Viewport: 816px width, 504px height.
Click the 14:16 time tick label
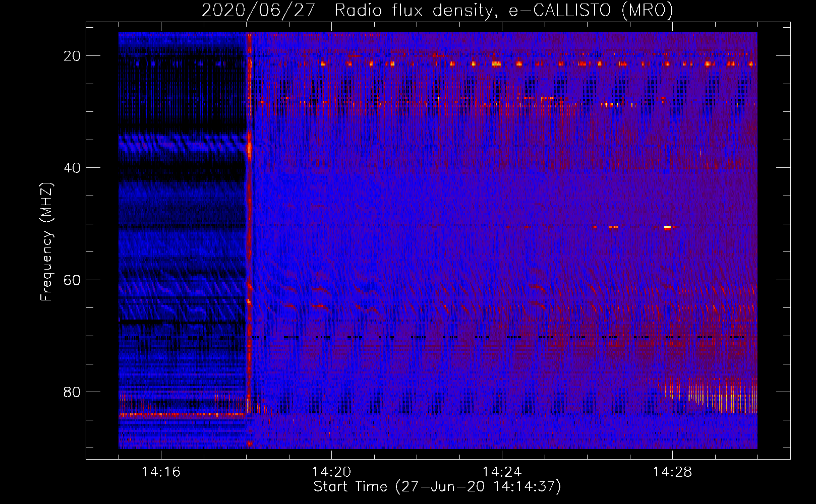pyautogui.click(x=161, y=472)
